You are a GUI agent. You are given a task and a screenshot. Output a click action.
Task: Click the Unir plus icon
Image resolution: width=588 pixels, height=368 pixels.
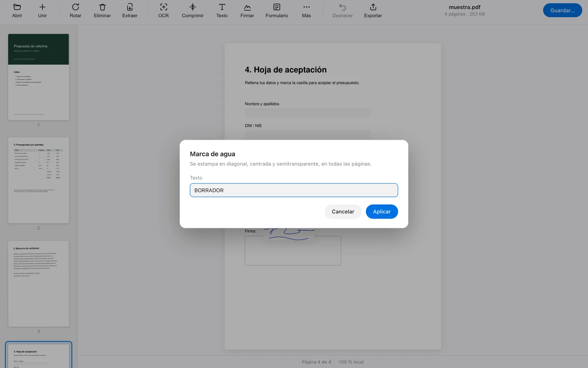click(42, 7)
